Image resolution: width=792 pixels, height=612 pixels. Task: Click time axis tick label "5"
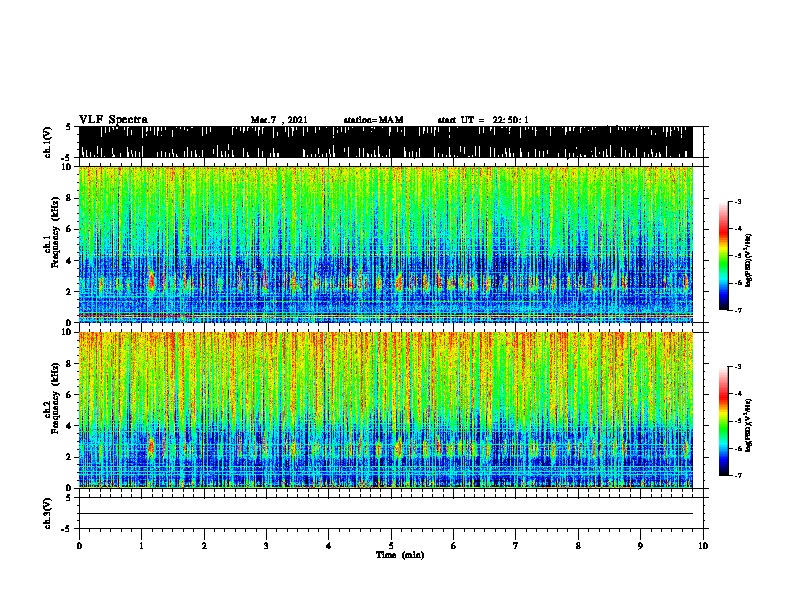(x=391, y=546)
